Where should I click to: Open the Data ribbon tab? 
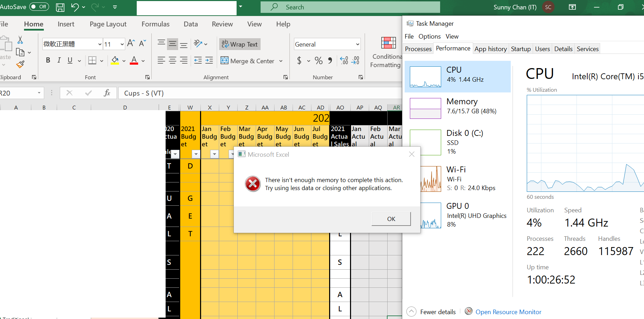[191, 24]
